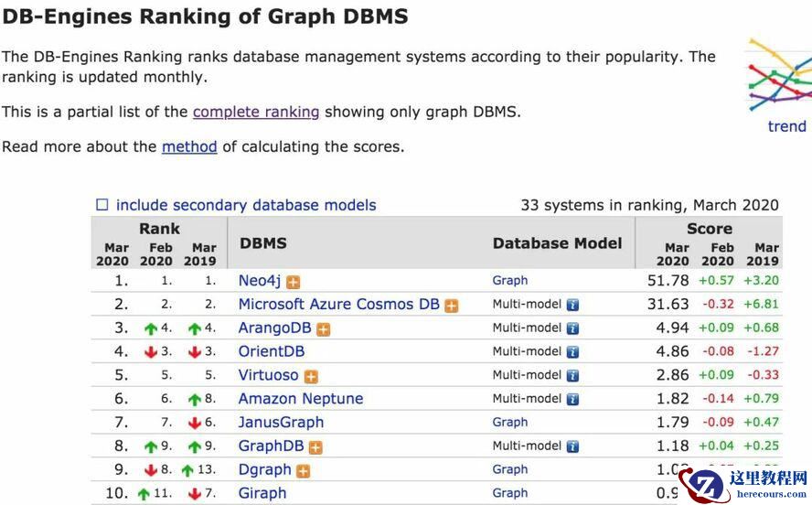The image size is (812, 505).
Task: Click the plus icon beside Neo4j
Action: (x=294, y=282)
